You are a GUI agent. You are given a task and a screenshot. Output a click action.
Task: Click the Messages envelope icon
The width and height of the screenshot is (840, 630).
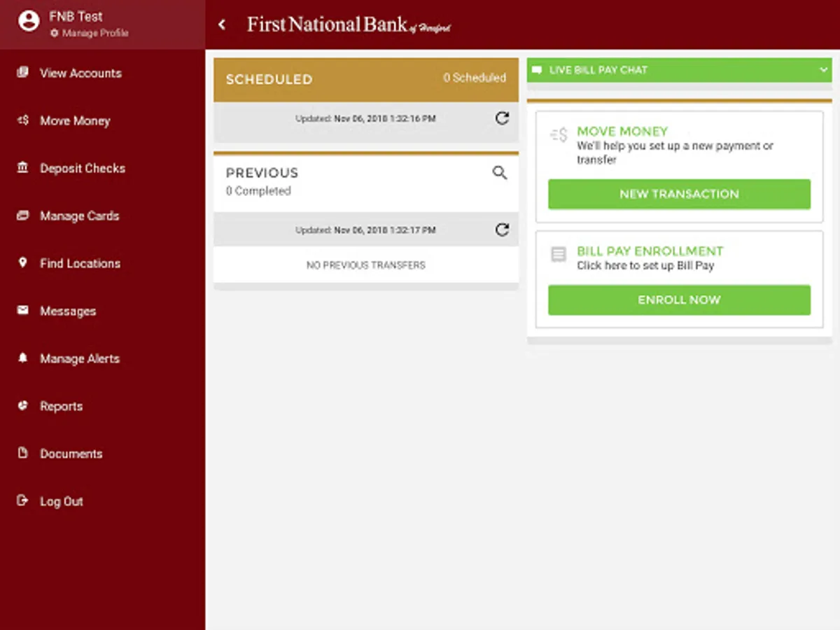tap(23, 310)
